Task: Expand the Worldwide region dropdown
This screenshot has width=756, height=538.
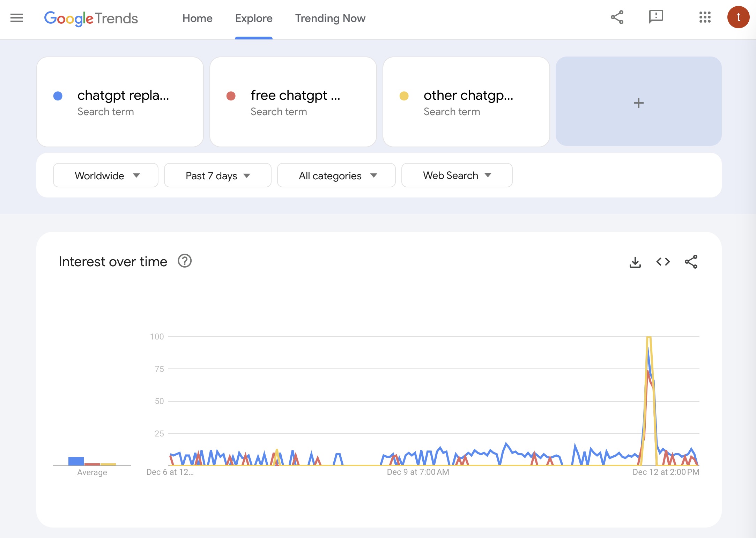Action: tap(105, 175)
